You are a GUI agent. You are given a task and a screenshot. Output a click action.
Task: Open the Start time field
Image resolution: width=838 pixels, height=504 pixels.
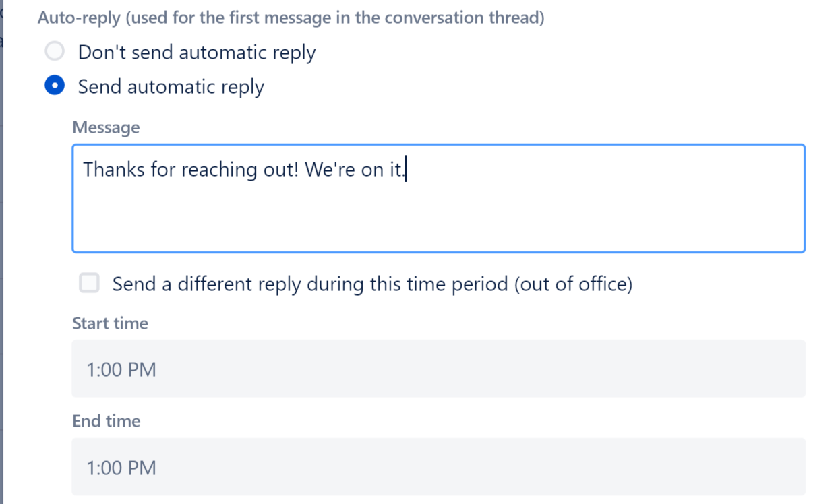[438, 369]
